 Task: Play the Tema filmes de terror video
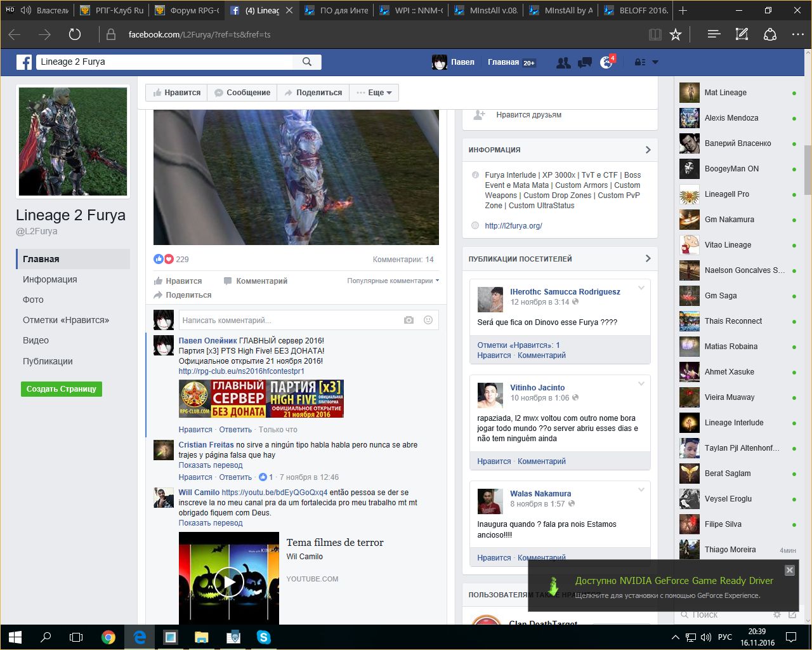coord(228,581)
